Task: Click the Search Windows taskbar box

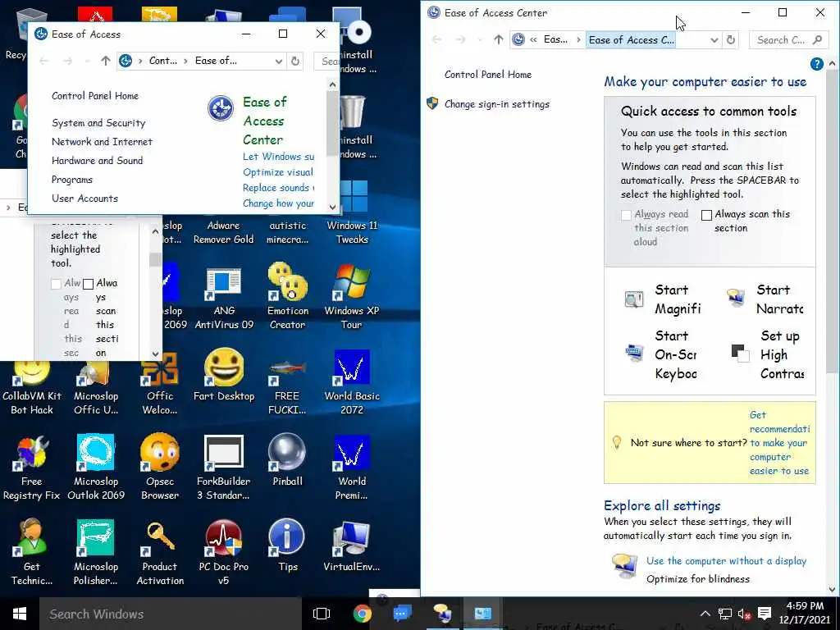Action: click(171, 614)
